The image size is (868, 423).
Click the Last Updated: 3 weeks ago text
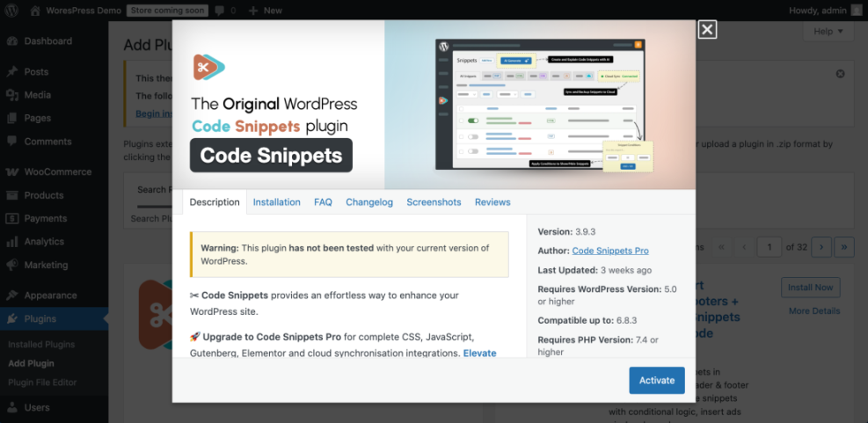pos(594,270)
